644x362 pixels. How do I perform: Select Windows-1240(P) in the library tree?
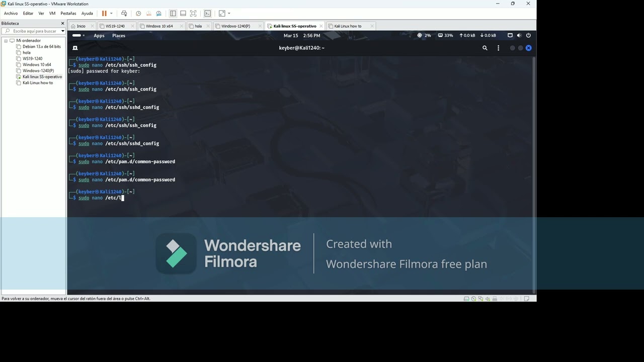click(x=38, y=71)
